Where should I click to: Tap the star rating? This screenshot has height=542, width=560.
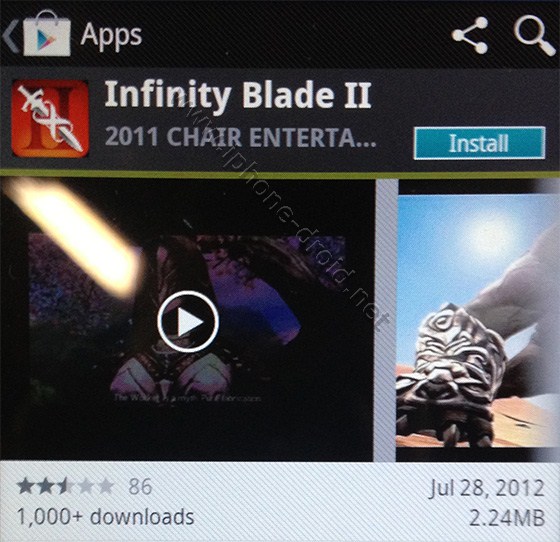(66, 486)
